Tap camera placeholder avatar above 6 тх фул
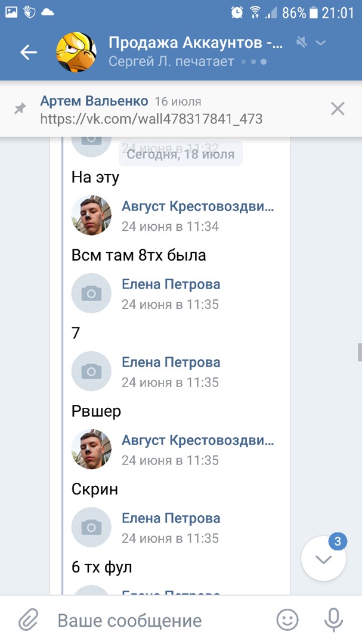 pyautogui.click(x=91, y=527)
